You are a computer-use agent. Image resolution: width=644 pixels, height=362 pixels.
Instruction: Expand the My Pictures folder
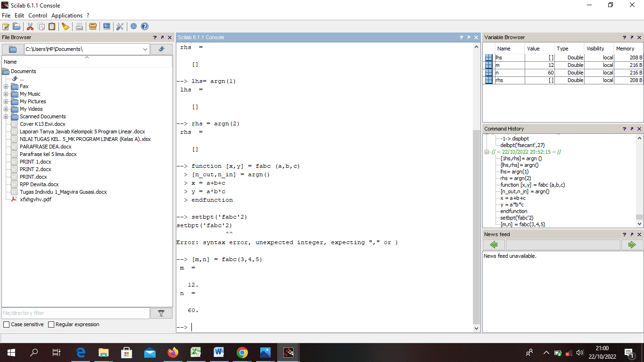tap(6, 101)
